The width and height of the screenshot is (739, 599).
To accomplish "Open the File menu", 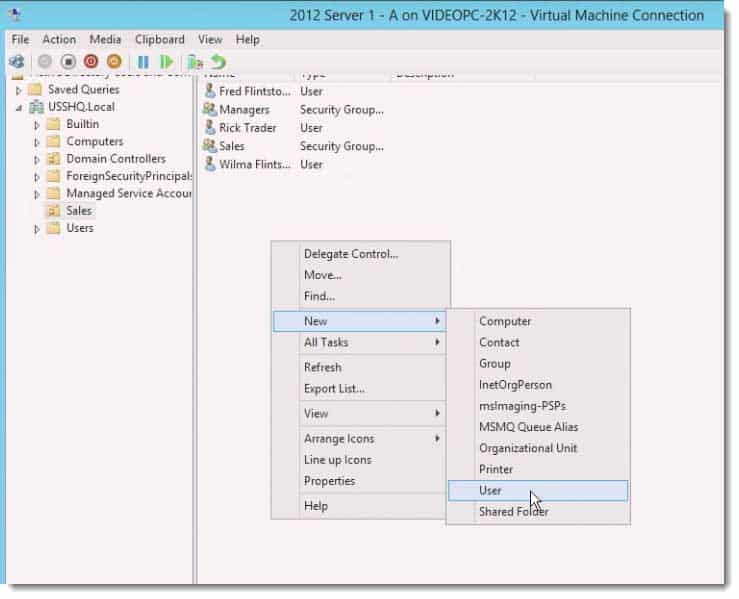I will pyautogui.click(x=20, y=40).
